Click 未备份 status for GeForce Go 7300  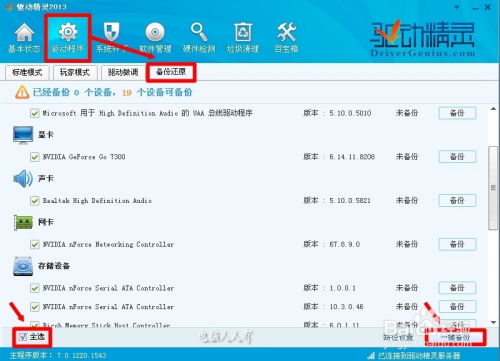407,157
